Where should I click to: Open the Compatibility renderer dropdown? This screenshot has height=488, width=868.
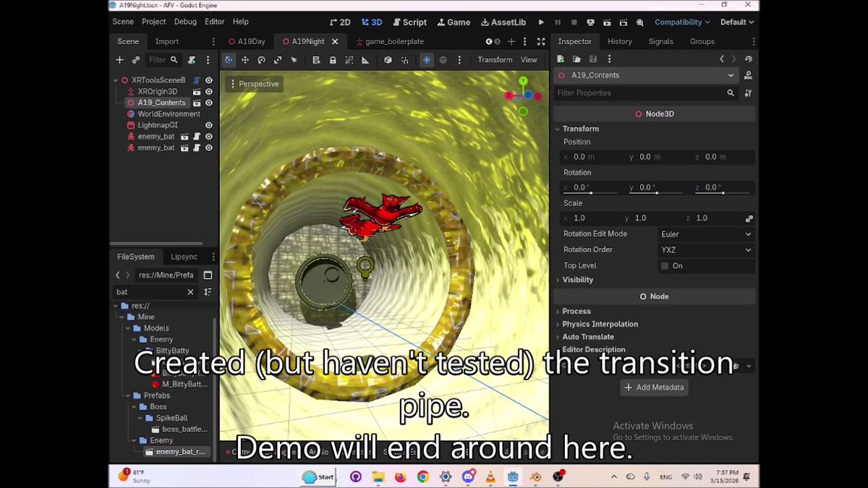pos(682,22)
